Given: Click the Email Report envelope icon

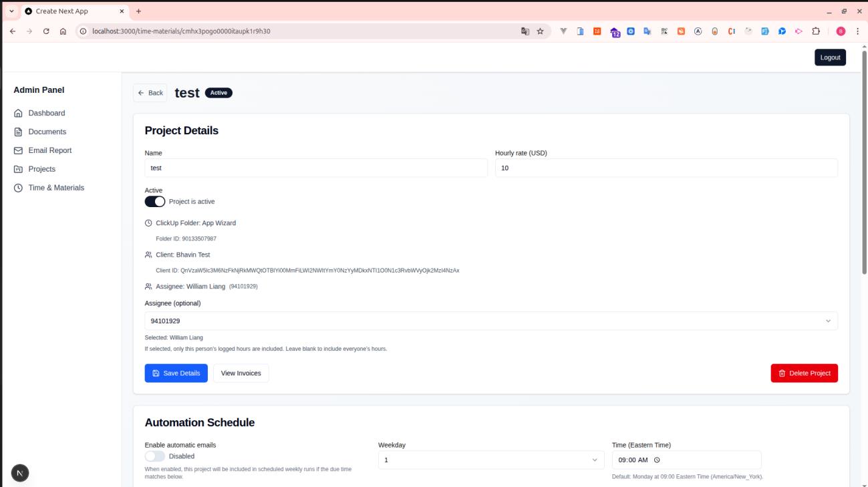Looking at the screenshot, I should (19, 150).
